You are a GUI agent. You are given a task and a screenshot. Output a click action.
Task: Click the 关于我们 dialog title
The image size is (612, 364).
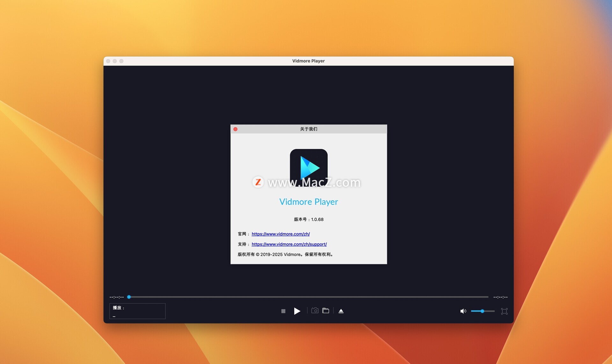[309, 129]
